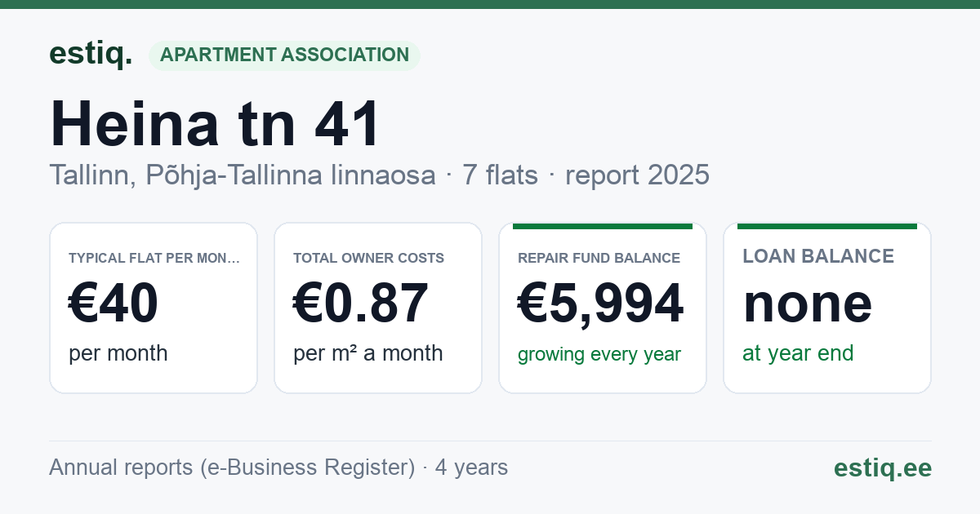Image resolution: width=980 pixels, height=514 pixels.
Task: Open the Total owner costs card
Action: 378,308
